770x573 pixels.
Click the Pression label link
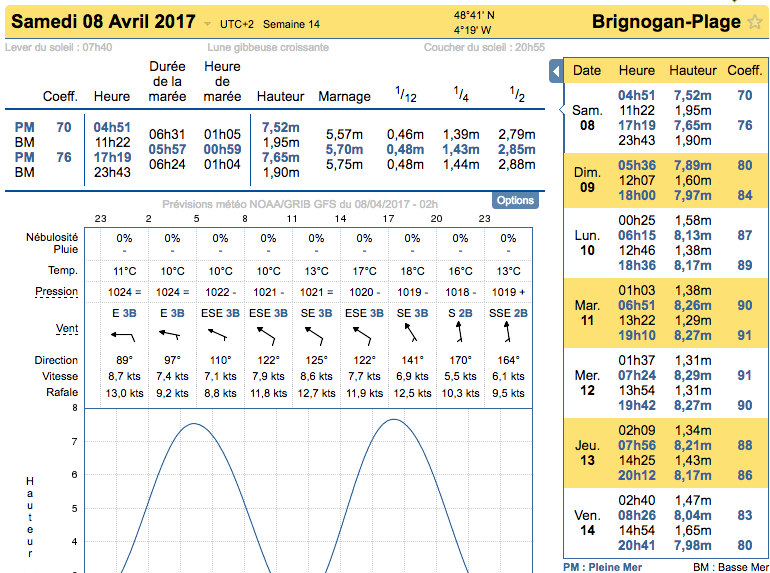pos(56,292)
